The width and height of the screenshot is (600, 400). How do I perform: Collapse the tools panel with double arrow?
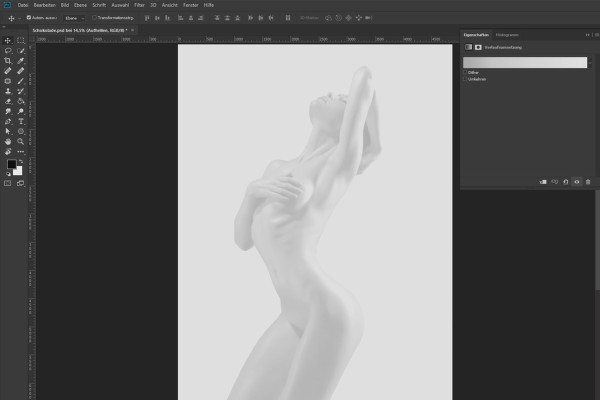click(4, 27)
